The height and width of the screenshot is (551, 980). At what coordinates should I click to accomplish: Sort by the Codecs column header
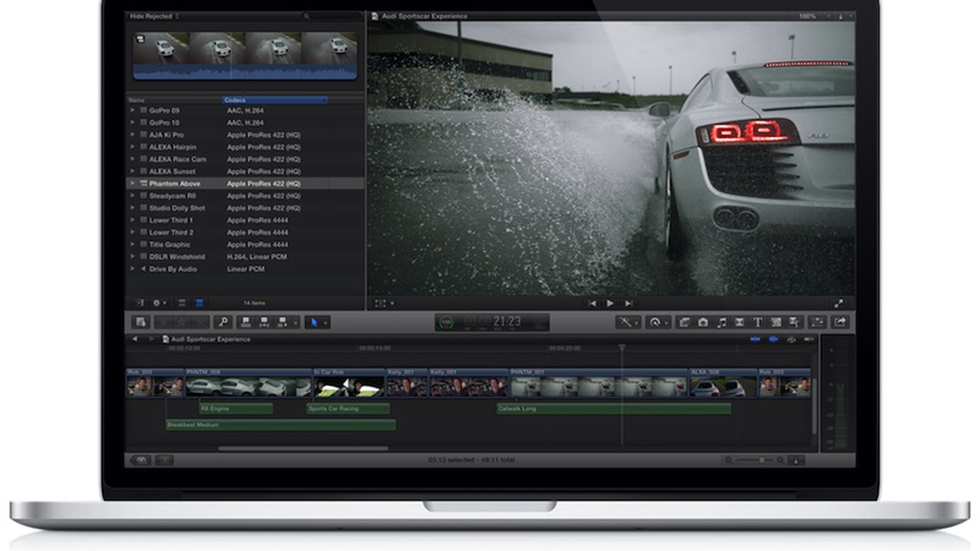coord(274,100)
